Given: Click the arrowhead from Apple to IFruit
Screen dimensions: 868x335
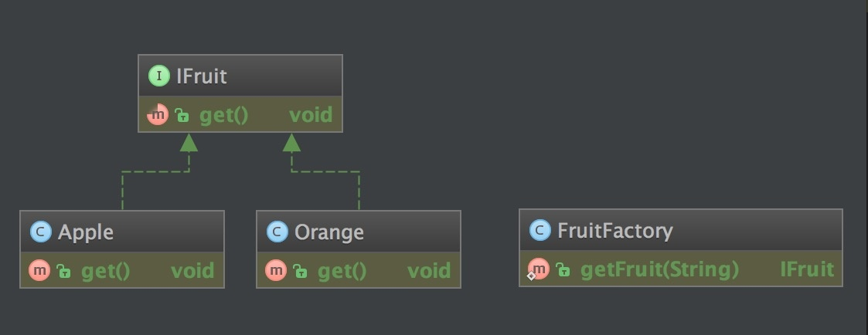Looking at the screenshot, I should [x=189, y=142].
